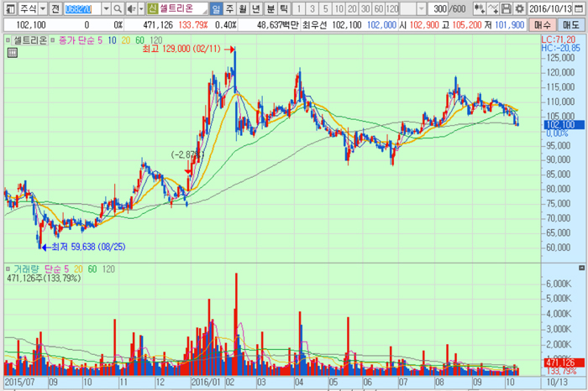
Task: Open the stock code history dropdown
Action: pyautogui.click(x=107, y=8)
